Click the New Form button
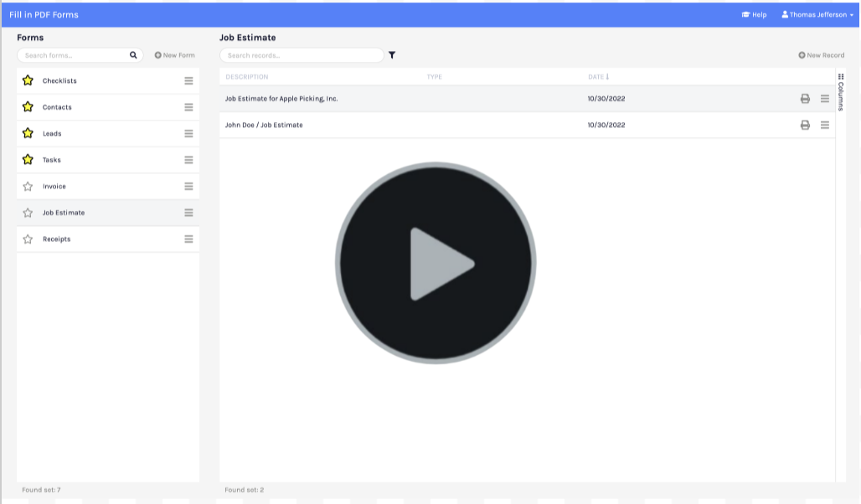This screenshot has width=861, height=504. (174, 55)
